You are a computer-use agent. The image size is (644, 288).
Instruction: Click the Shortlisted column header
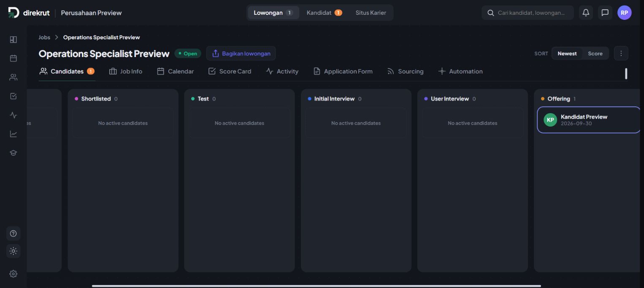pos(96,99)
